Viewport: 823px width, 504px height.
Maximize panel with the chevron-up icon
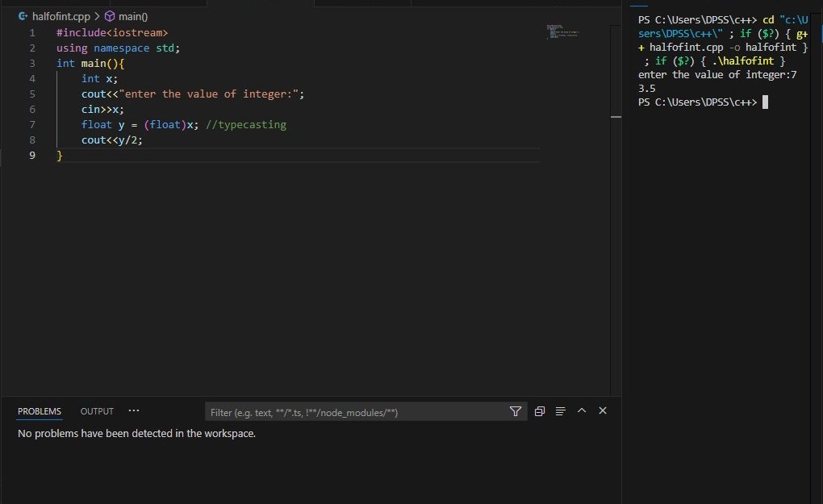[x=582, y=410]
